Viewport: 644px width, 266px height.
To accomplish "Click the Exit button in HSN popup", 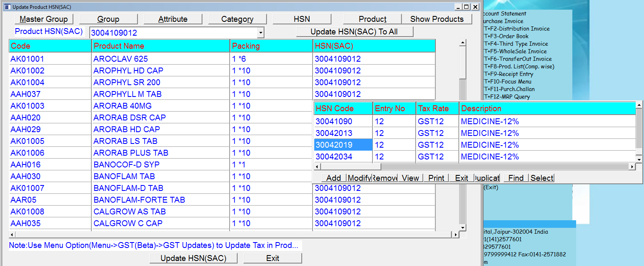I will [x=462, y=178].
